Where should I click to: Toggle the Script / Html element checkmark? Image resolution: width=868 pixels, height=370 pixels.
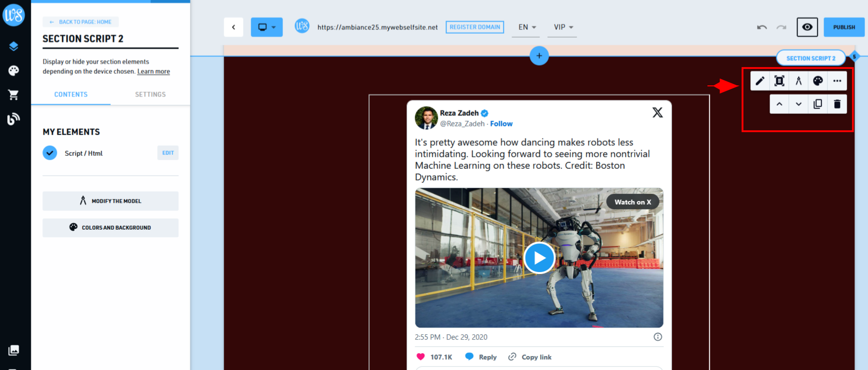[x=50, y=153]
